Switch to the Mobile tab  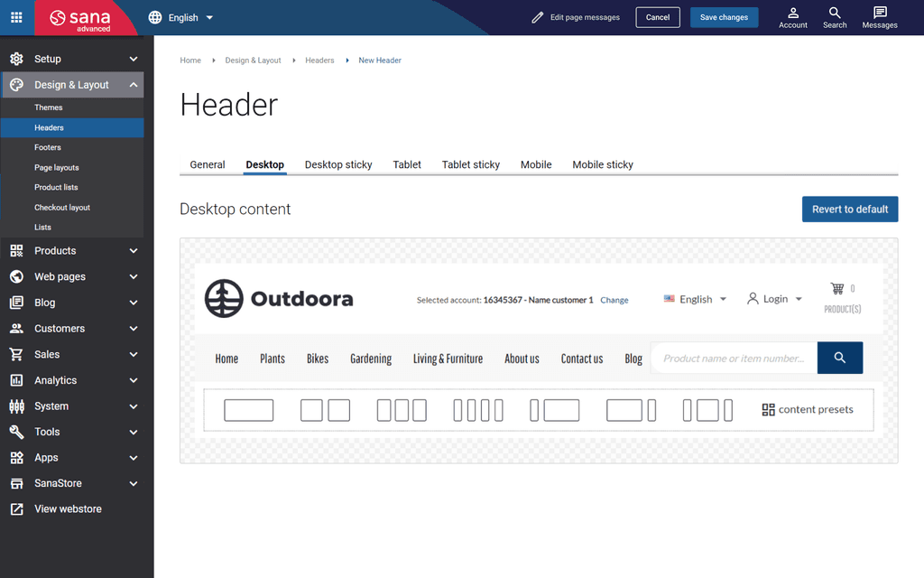[x=536, y=164]
